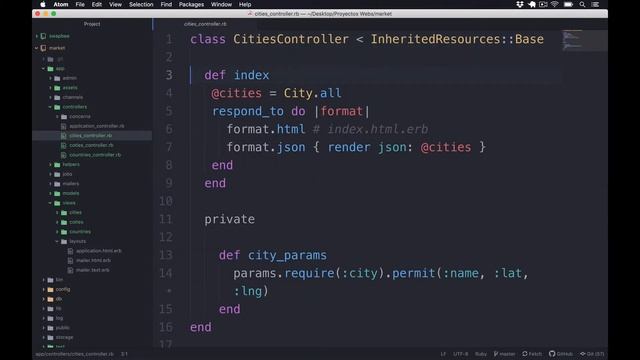Open the Edit menu
This screenshot has height=360, width=640.
(97, 4)
